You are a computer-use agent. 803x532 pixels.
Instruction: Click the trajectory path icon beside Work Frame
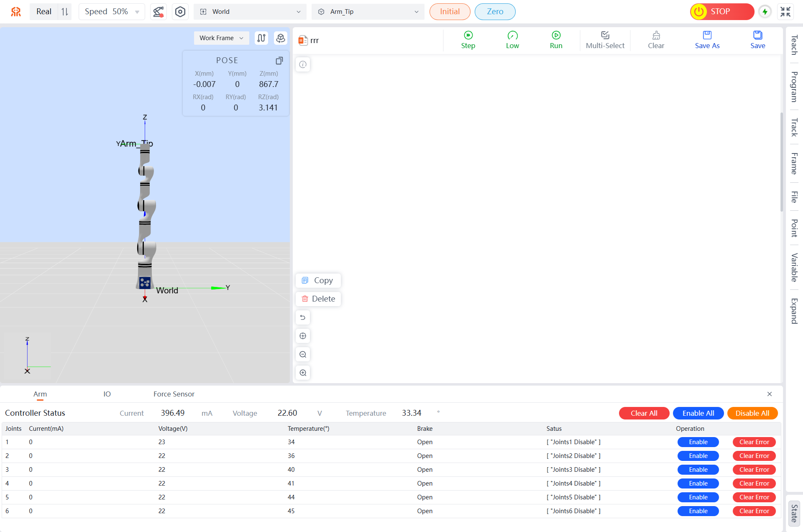click(261, 38)
